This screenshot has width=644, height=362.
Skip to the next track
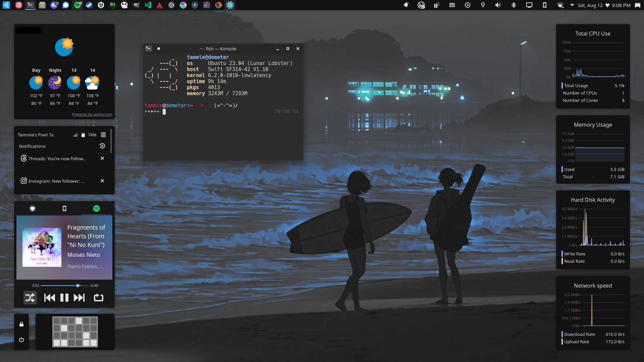coord(79,298)
